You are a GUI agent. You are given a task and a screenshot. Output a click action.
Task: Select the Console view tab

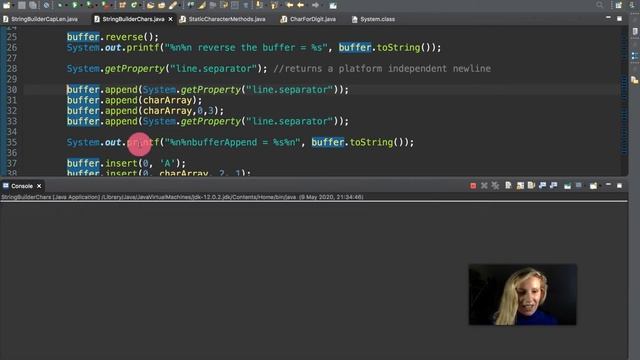[x=22, y=186]
